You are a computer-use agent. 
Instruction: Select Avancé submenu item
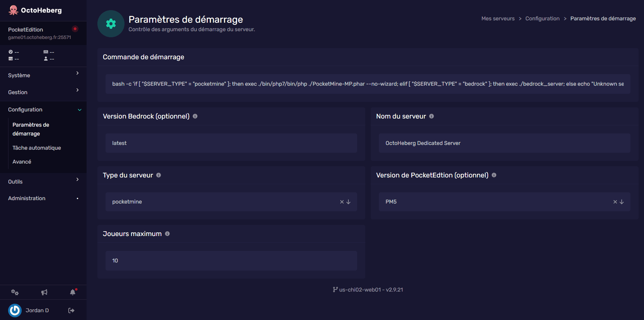coord(22,162)
